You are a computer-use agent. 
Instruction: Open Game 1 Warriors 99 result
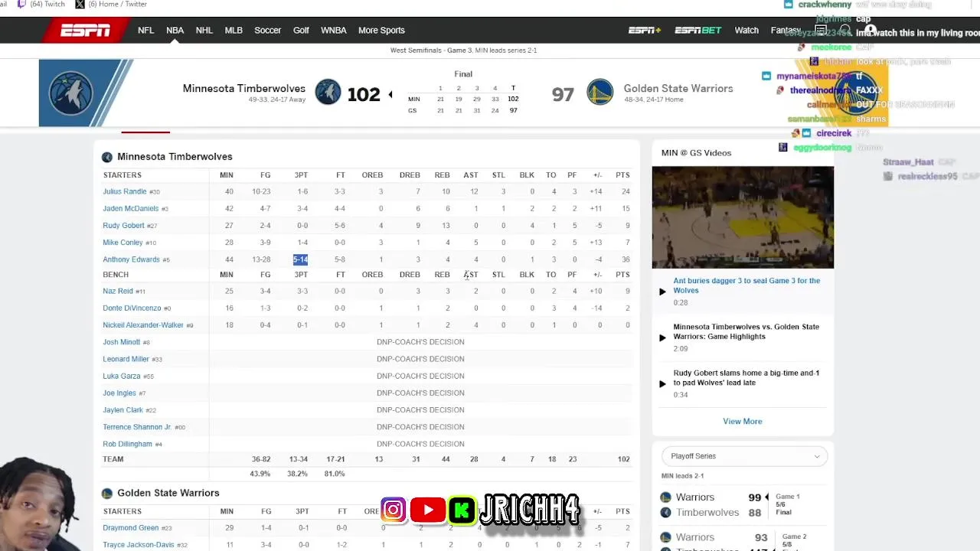pyautogui.click(x=743, y=504)
